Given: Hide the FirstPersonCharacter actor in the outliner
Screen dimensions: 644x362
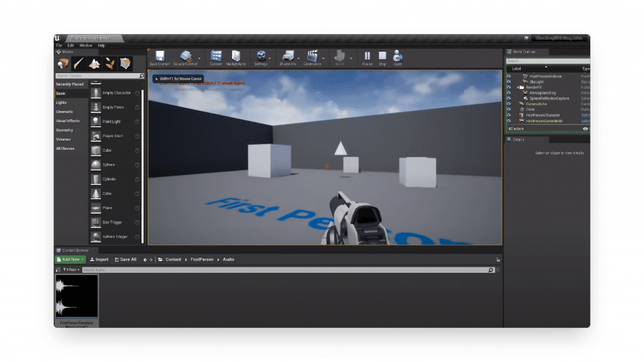Looking at the screenshot, I should click(x=509, y=115).
